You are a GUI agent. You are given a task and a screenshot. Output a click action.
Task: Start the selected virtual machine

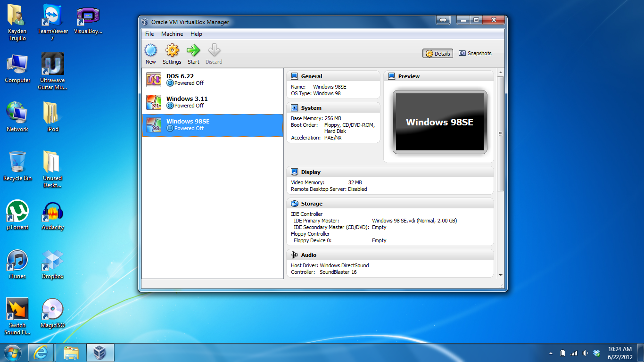coord(193,50)
